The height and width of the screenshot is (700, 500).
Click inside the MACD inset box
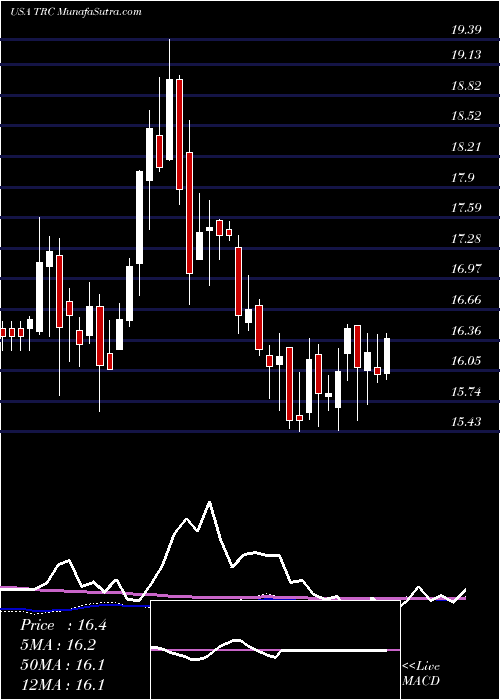point(275,650)
